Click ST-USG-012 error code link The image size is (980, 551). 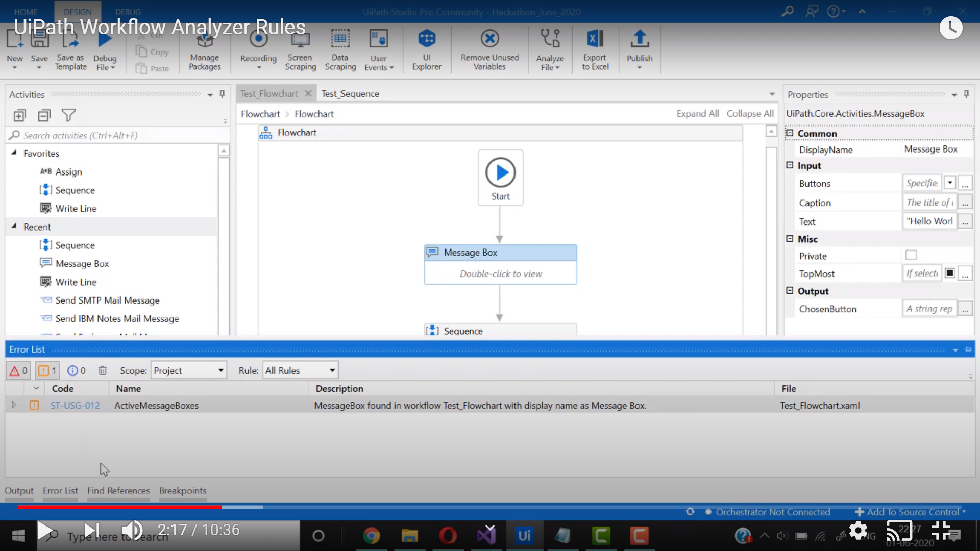click(x=75, y=405)
